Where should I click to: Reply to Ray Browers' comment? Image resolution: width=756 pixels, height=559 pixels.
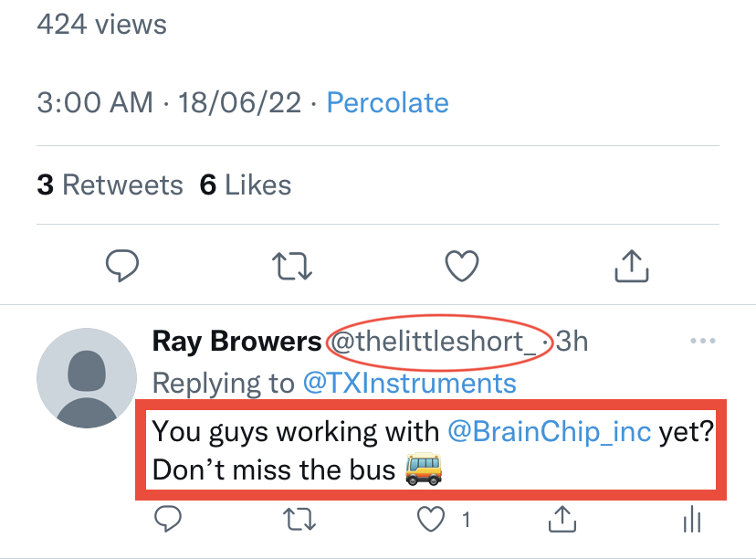[x=168, y=521]
